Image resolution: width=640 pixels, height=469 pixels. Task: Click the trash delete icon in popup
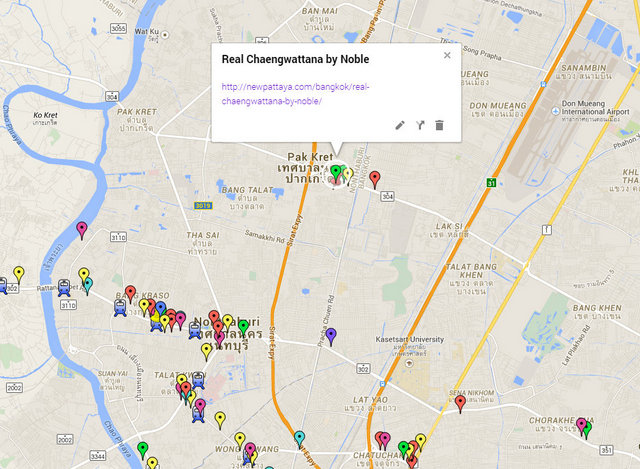439,125
